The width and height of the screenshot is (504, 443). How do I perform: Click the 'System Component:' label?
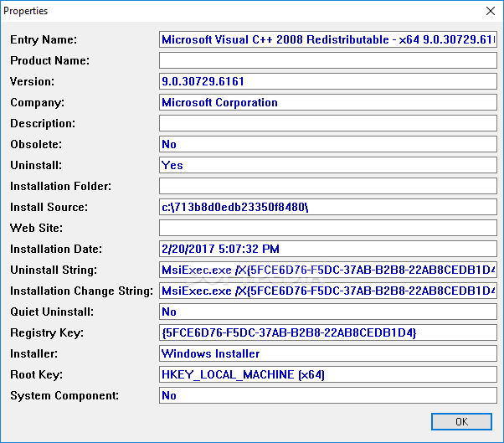[x=64, y=396]
